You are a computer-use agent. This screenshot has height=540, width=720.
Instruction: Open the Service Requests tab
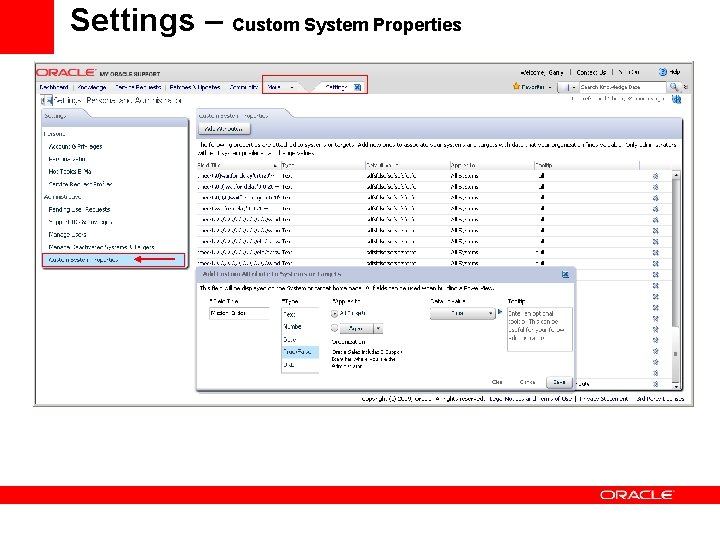click(138, 87)
